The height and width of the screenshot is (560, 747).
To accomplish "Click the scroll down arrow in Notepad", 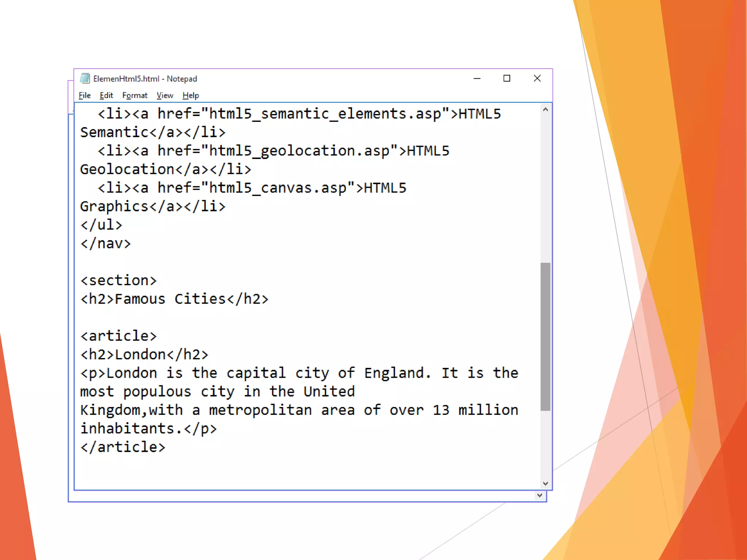I will coord(545,484).
